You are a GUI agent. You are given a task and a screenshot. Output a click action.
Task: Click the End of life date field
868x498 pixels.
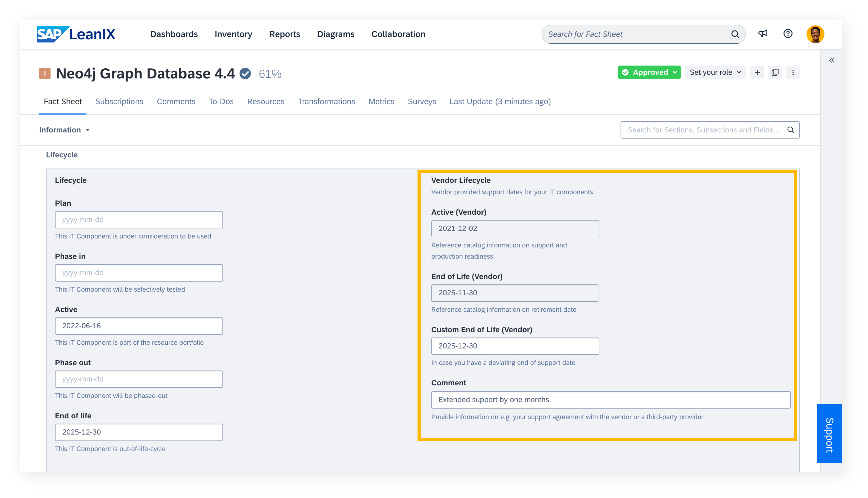(x=139, y=432)
